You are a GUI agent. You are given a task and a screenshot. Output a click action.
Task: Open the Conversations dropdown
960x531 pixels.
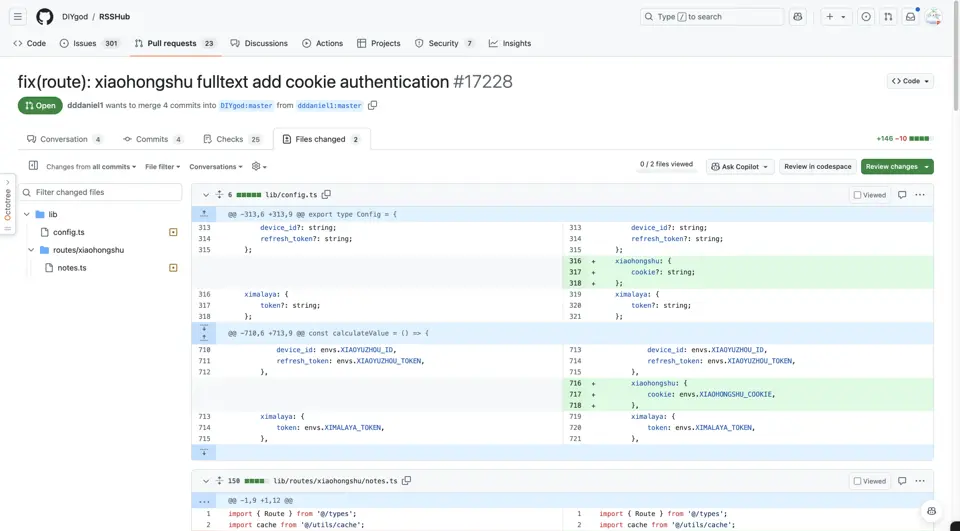tap(216, 167)
